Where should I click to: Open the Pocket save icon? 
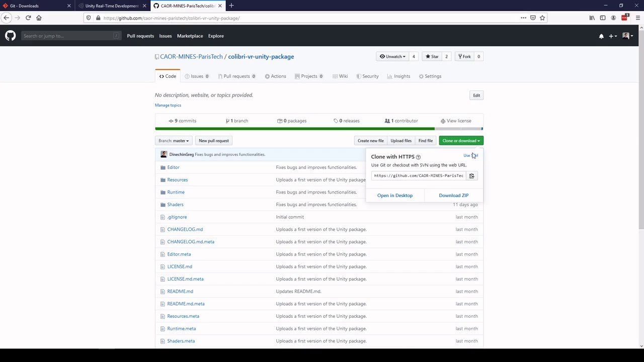coord(533,18)
